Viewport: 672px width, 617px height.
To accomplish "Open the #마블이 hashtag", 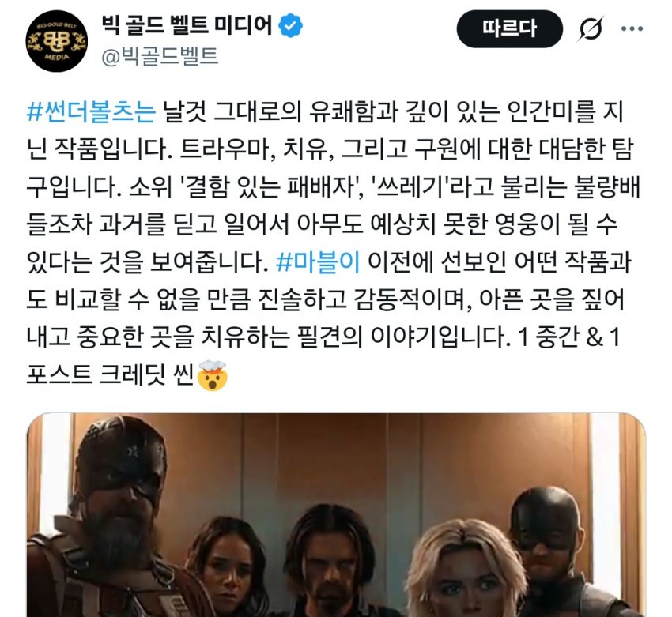I will (x=318, y=262).
